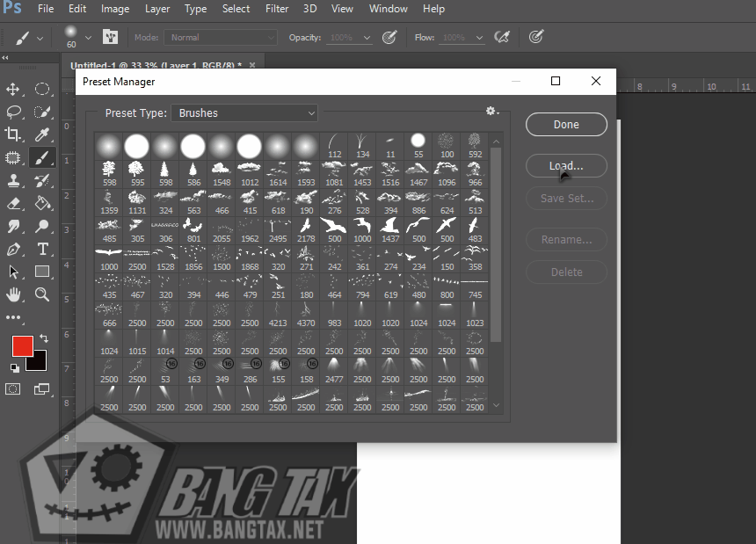Open the File menu

[46, 9]
